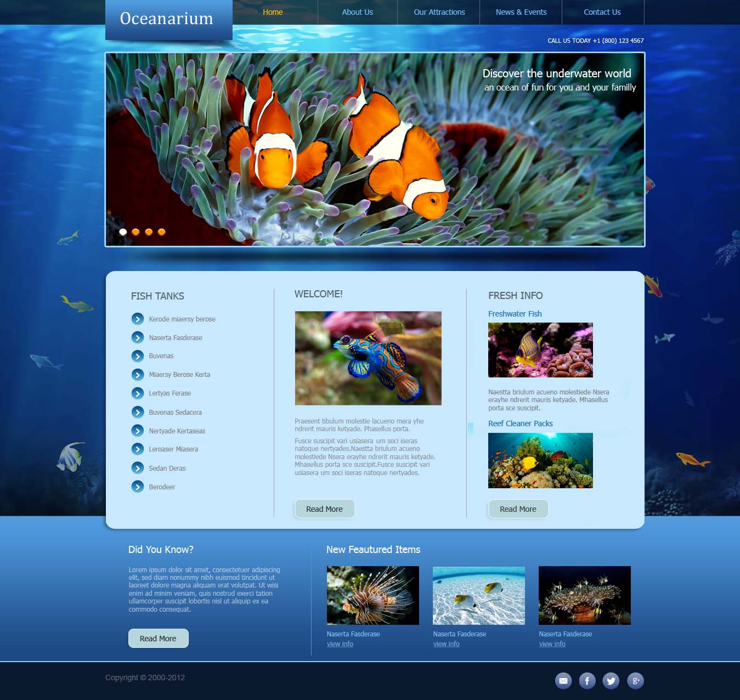Navigate to News & Events
Viewport: 740px width, 700px height.
521,12
